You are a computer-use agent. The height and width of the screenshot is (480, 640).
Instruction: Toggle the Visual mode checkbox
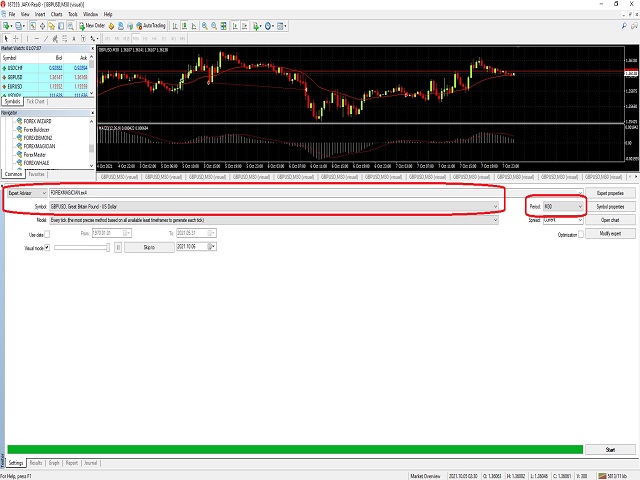[x=47, y=247]
